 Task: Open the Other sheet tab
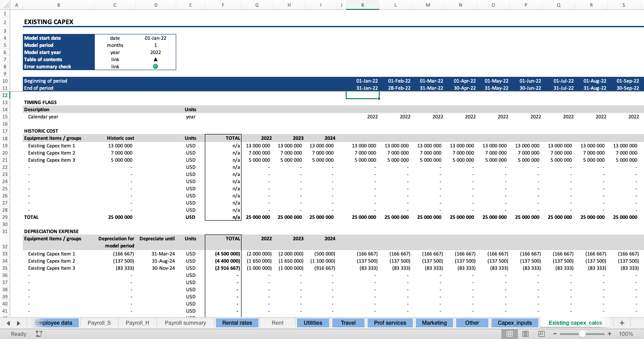coord(472,323)
